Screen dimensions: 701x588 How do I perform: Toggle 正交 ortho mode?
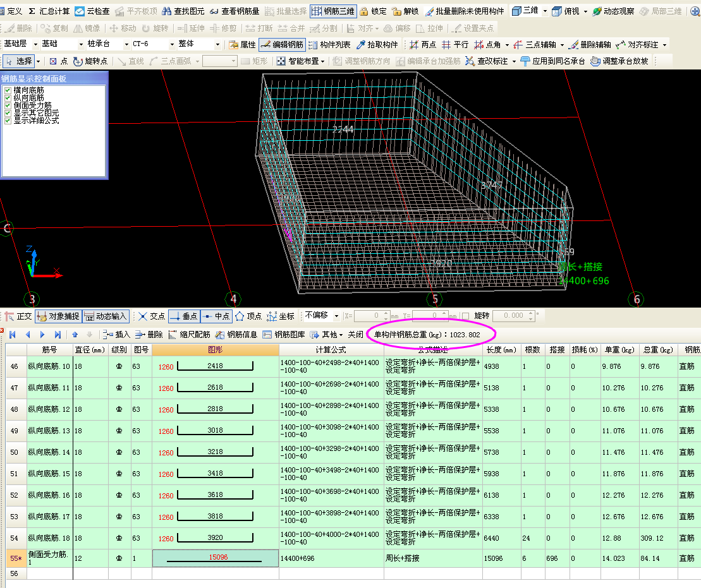click(x=18, y=316)
